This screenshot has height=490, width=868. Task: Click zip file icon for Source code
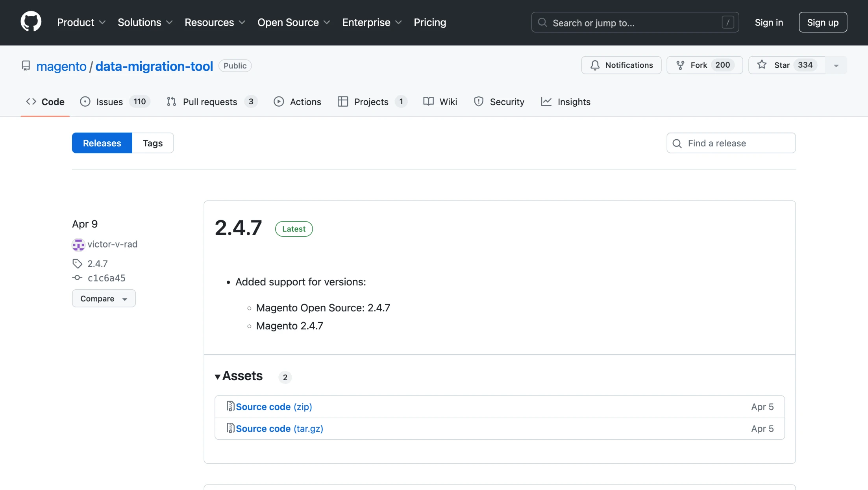point(230,406)
